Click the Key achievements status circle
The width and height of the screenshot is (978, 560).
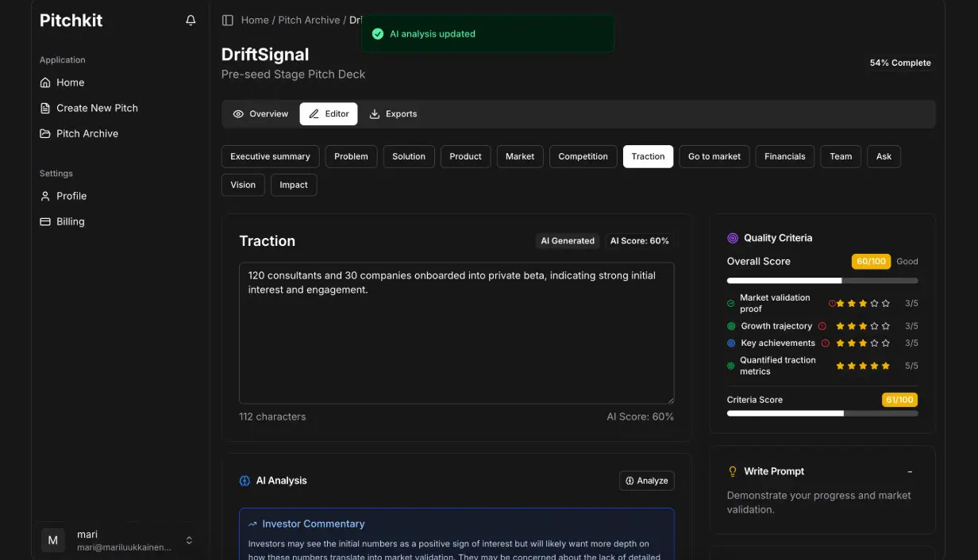[x=731, y=343]
